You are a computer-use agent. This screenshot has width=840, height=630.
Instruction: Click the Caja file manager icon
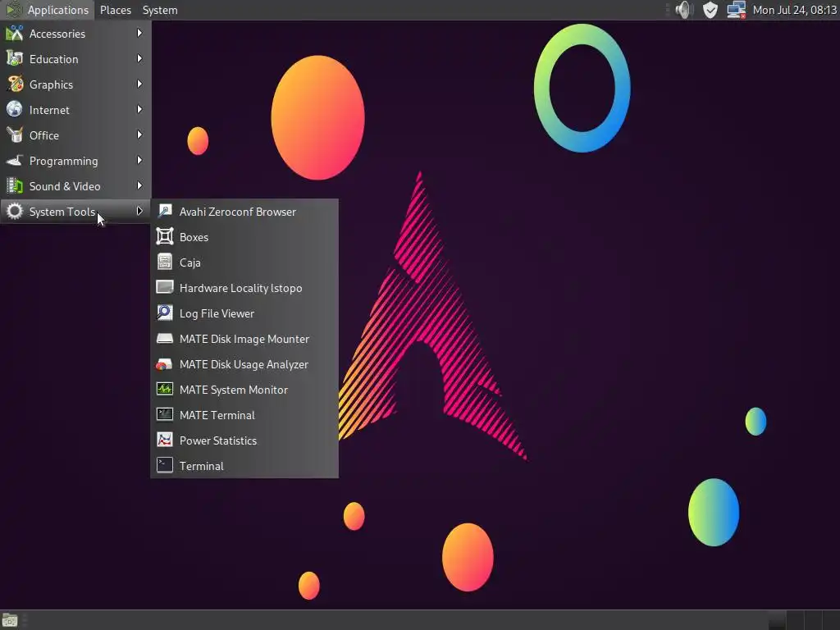click(164, 262)
